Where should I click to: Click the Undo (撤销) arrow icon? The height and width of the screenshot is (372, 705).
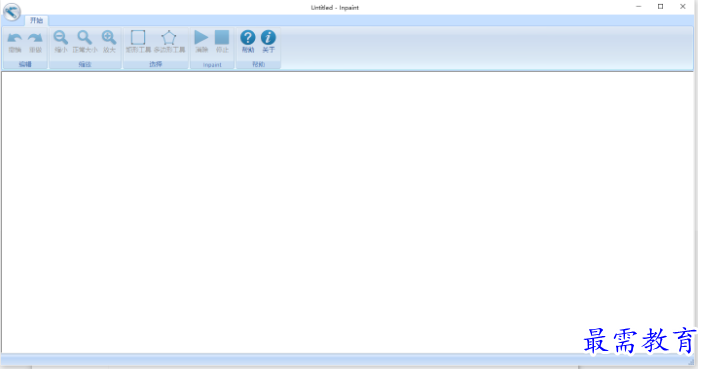pyautogui.click(x=15, y=38)
